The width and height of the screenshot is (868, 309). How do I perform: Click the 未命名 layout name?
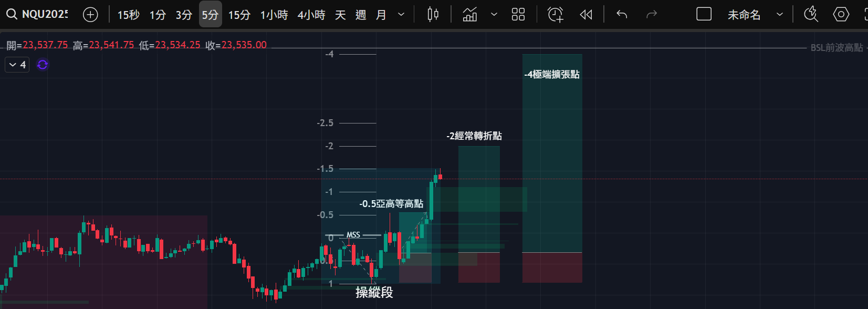[x=744, y=15]
